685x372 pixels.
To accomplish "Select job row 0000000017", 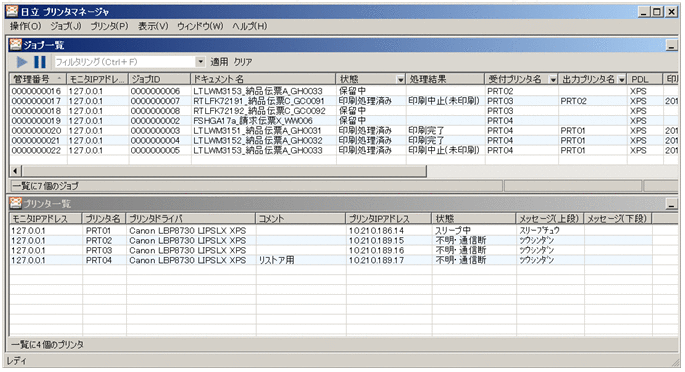I will click(x=344, y=101).
